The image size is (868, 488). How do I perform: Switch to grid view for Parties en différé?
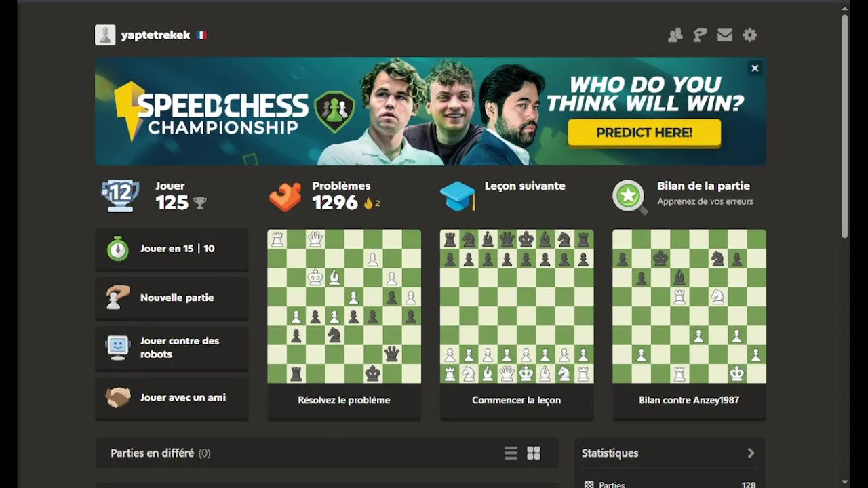tap(534, 453)
